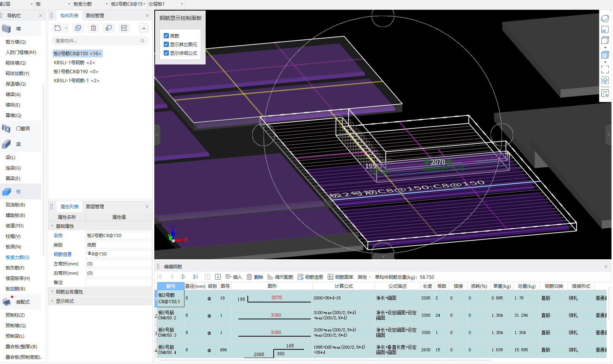This screenshot has width=613, height=364.
Task: Click the move row up icon
Action: click(207, 277)
